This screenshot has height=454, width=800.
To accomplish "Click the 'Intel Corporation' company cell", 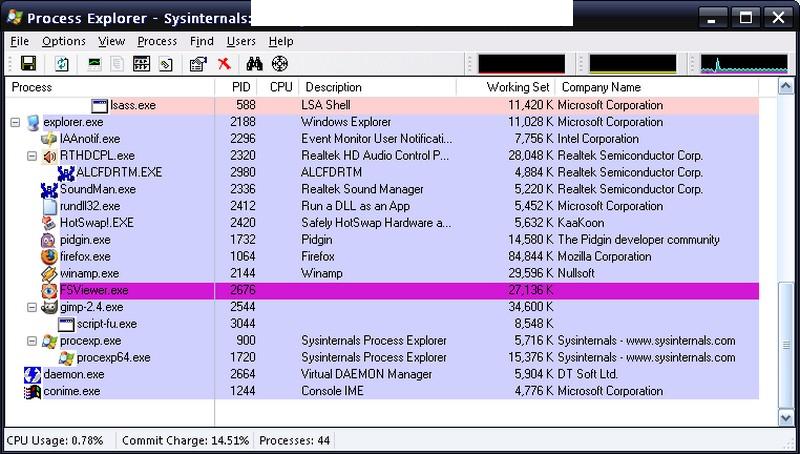I will coord(598,139).
